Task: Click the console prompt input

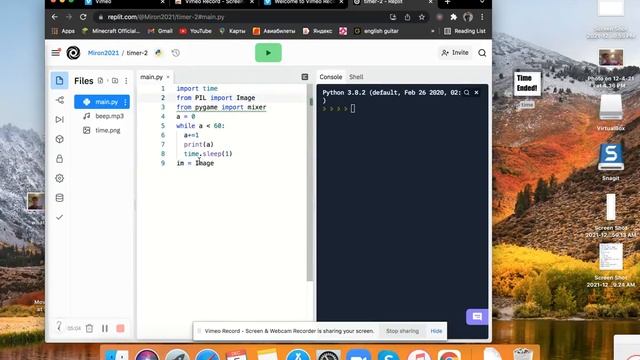Action: 353,109
